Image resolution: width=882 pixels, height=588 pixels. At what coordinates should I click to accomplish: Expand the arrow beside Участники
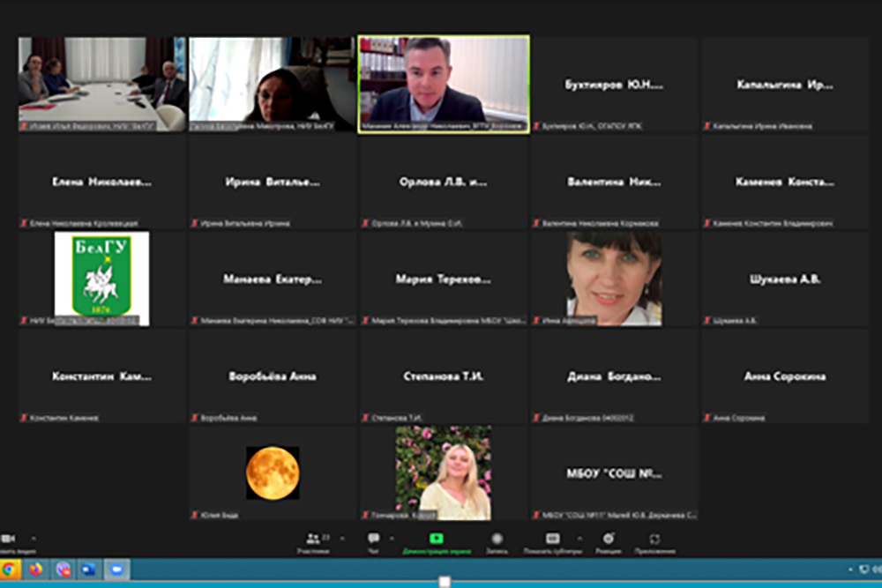342,538
